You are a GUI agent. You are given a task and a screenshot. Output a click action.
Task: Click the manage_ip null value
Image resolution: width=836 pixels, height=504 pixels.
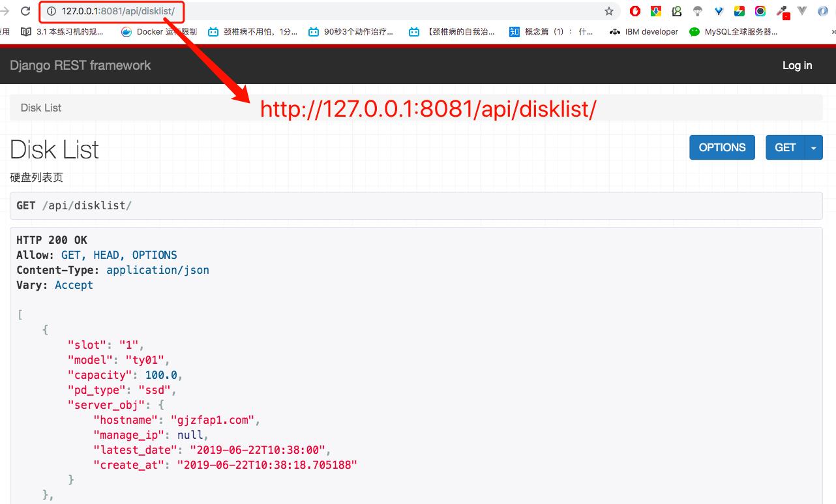pos(190,435)
